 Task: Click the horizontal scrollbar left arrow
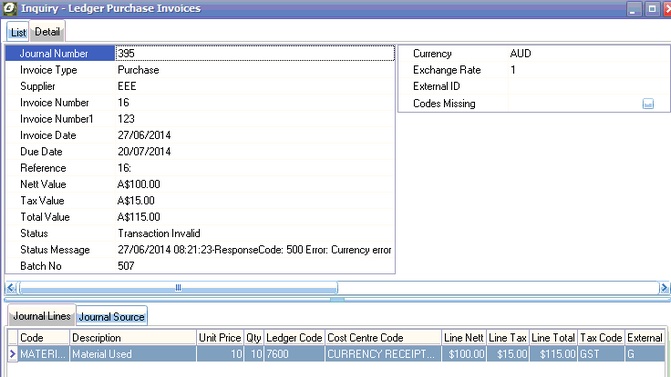click(11, 288)
